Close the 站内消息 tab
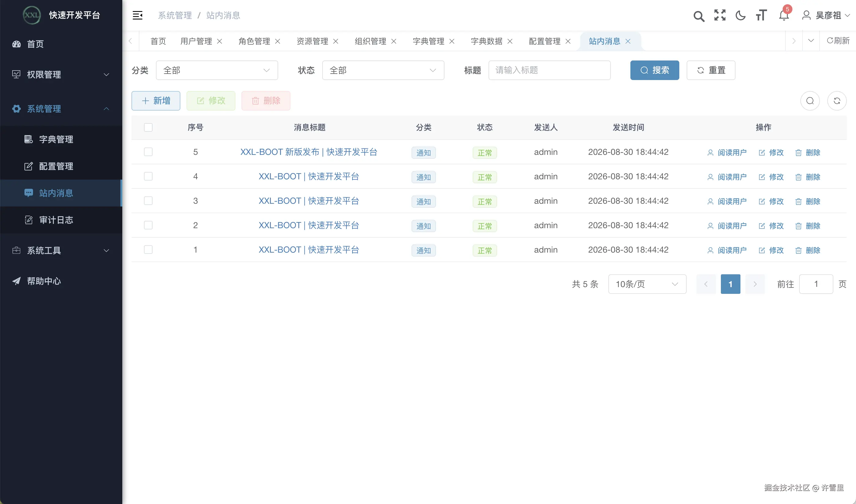The width and height of the screenshot is (856, 504). tap(628, 41)
